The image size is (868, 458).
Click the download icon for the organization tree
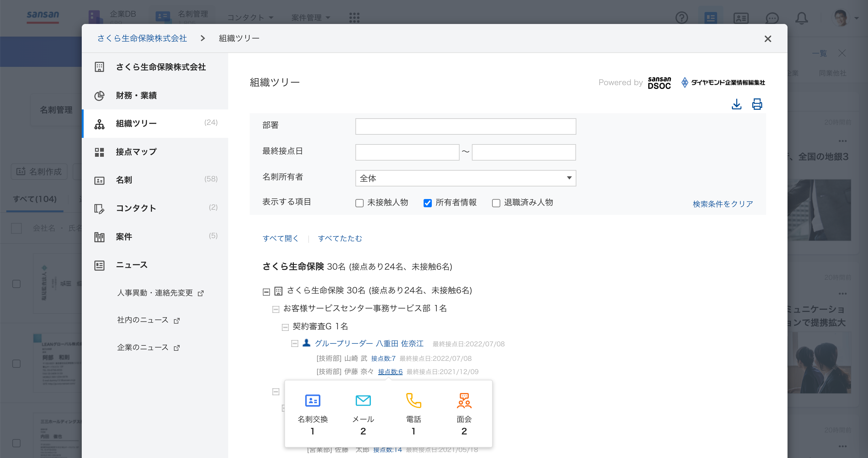(x=737, y=104)
